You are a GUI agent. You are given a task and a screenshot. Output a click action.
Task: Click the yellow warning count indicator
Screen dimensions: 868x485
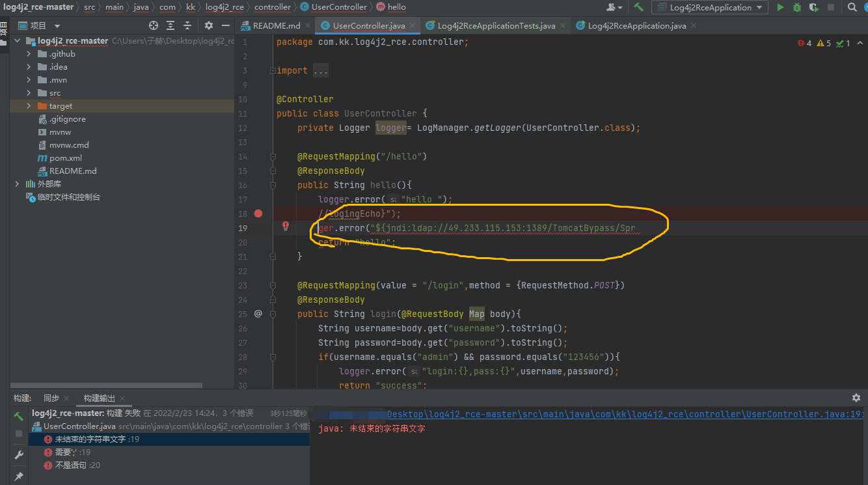pyautogui.click(x=824, y=43)
